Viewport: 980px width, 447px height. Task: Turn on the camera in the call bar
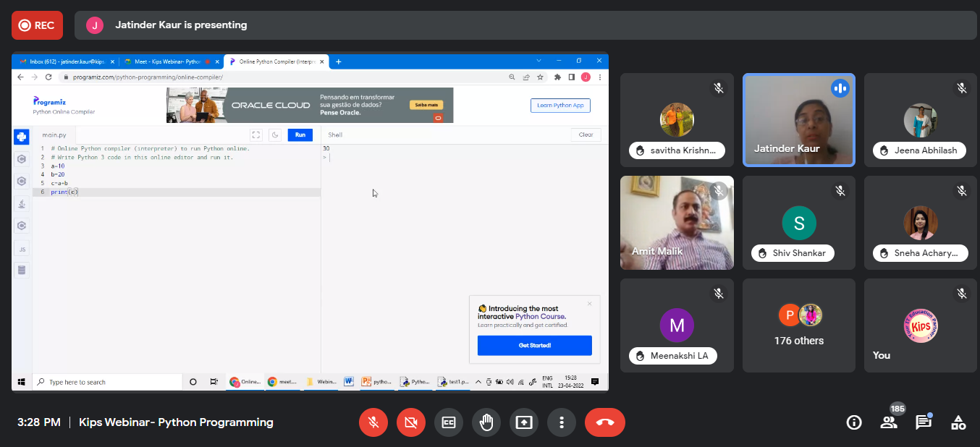[411, 422]
